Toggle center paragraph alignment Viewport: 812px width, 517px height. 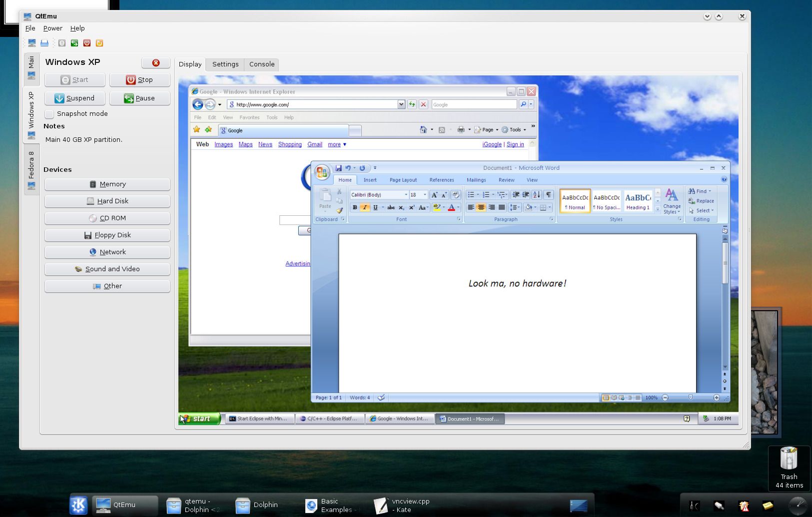[x=482, y=207]
